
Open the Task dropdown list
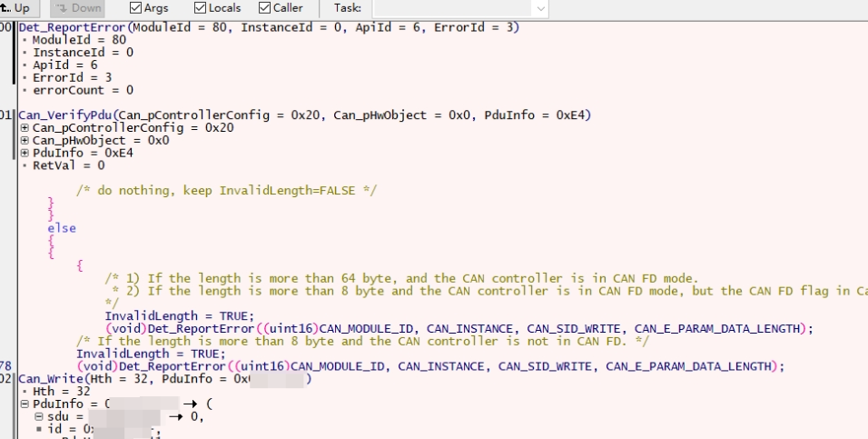(541, 8)
